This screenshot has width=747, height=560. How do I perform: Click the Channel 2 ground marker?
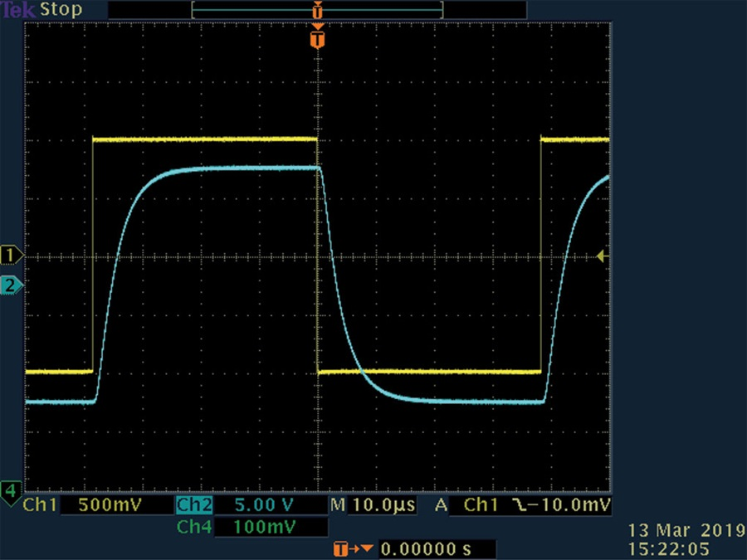coord(11,285)
